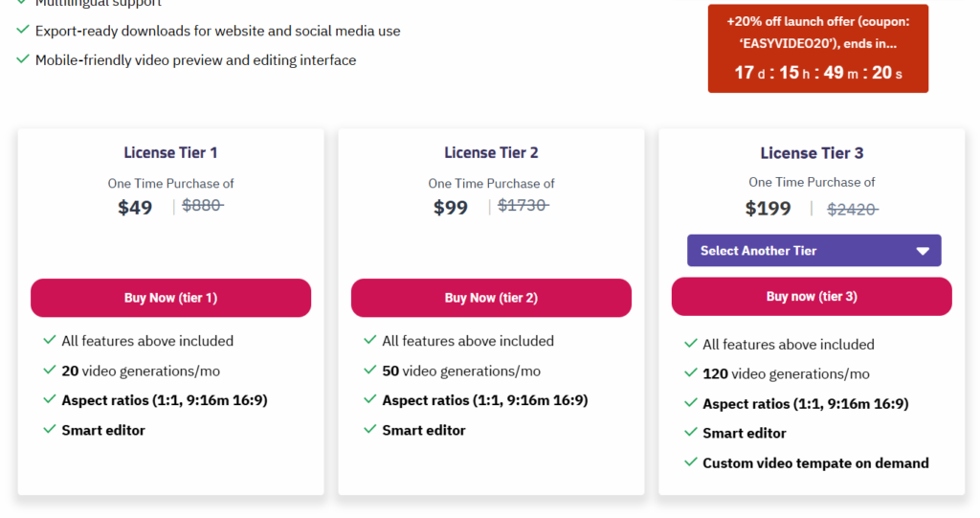The height and width of the screenshot is (518, 980).
Task: Click the crossed-out $1730 price
Action: click(523, 205)
